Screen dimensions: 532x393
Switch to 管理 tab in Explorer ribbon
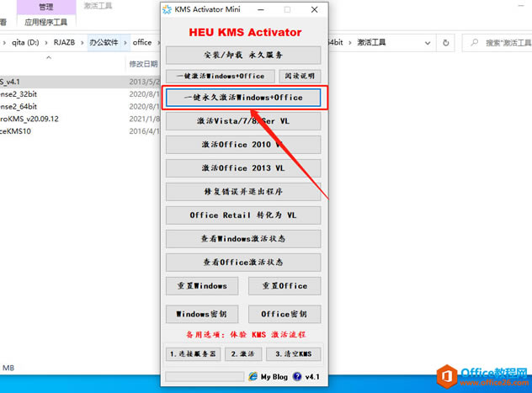coord(46,7)
